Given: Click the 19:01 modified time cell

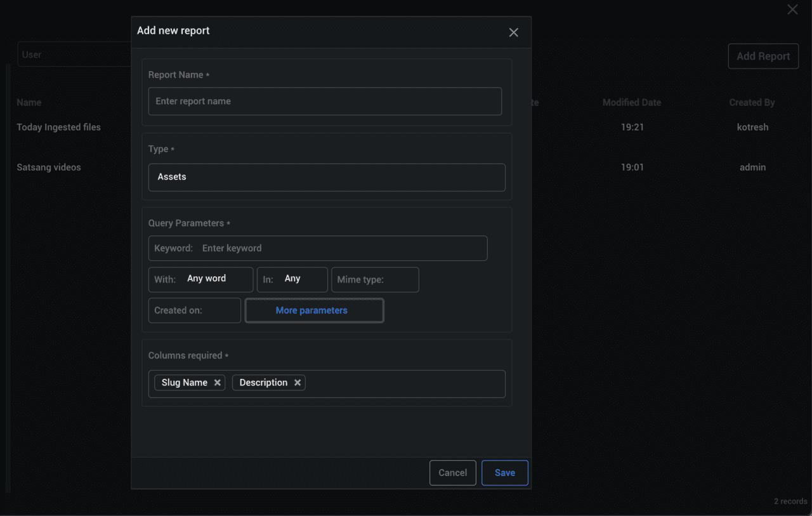Looking at the screenshot, I should [x=632, y=168].
